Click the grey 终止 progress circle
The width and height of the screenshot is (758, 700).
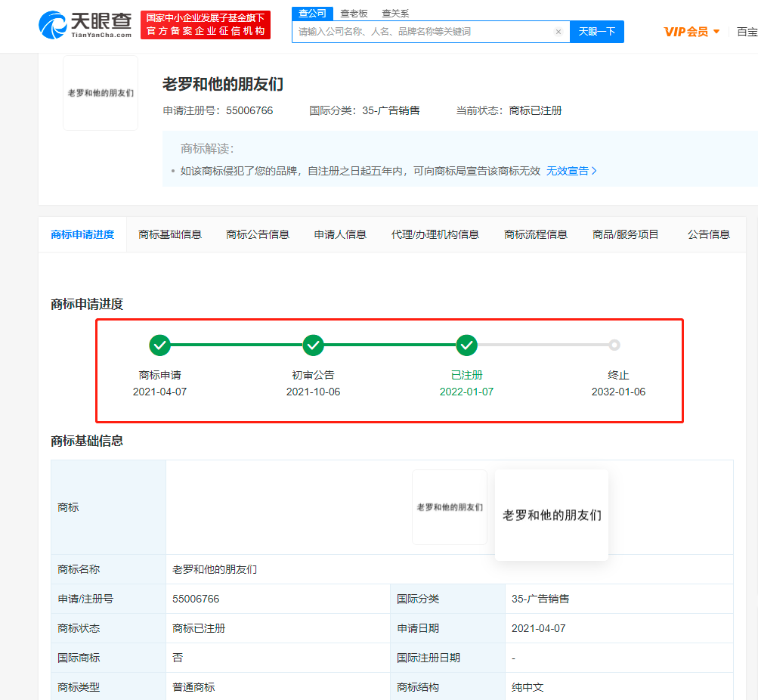(614, 345)
